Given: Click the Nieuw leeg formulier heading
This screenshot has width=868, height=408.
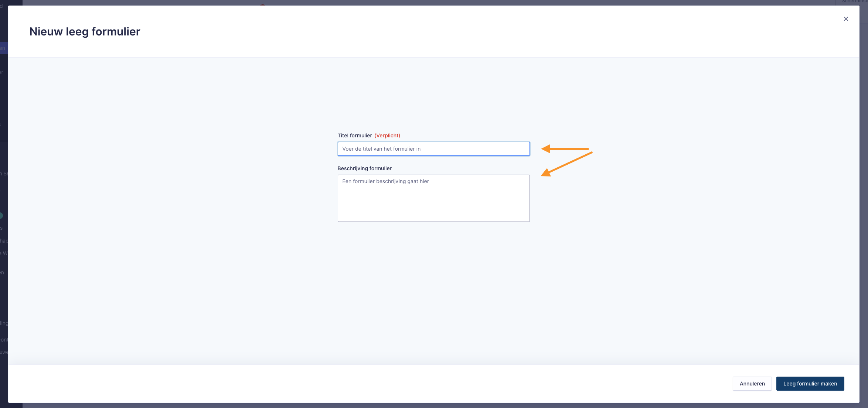Looking at the screenshot, I should pos(85,32).
